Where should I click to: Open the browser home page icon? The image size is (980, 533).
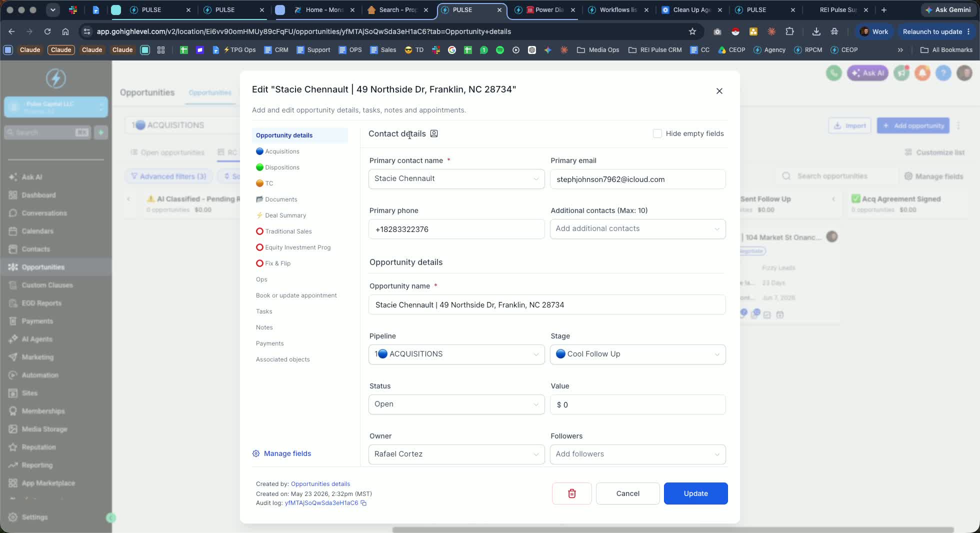(65, 31)
